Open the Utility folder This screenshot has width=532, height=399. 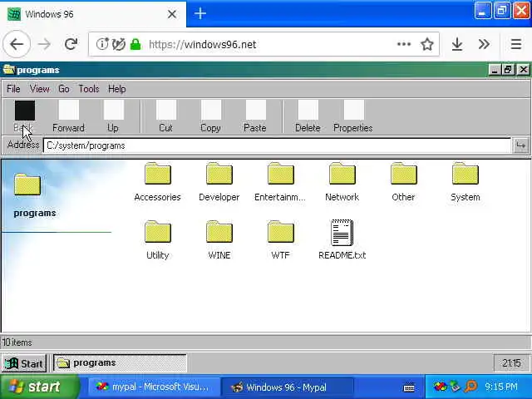pos(157,240)
